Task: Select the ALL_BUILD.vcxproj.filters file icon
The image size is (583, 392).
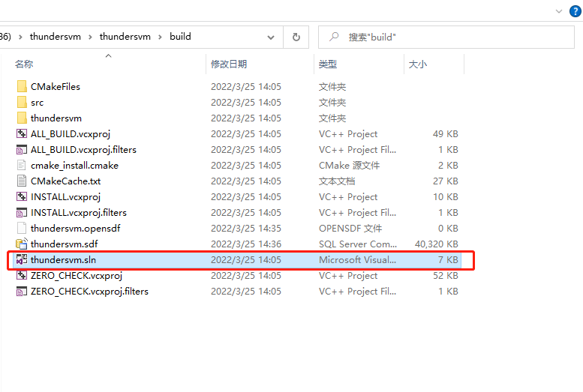Action: [x=22, y=149]
